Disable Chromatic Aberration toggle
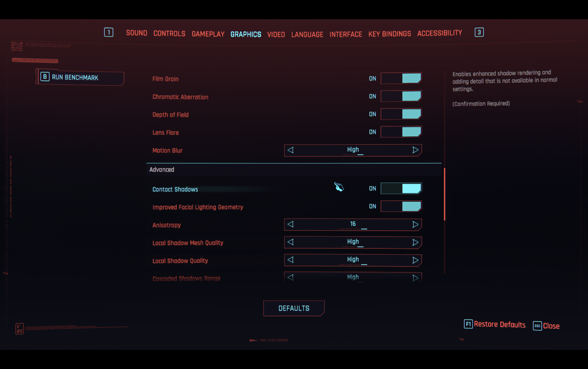Image resolution: width=588 pixels, height=369 pixels. click(x=401, y=96)
